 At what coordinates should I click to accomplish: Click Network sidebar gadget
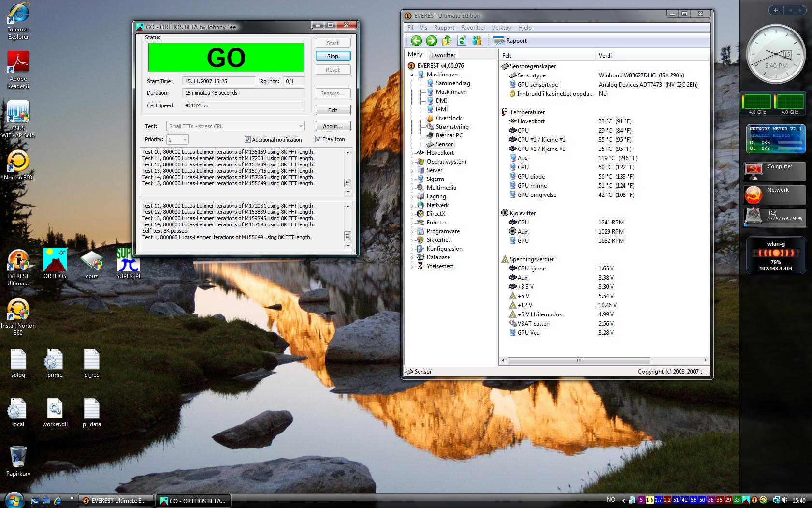775,194
